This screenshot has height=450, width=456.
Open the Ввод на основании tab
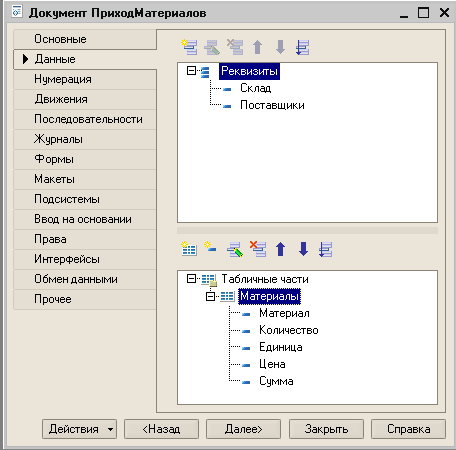tap(85, 219)
